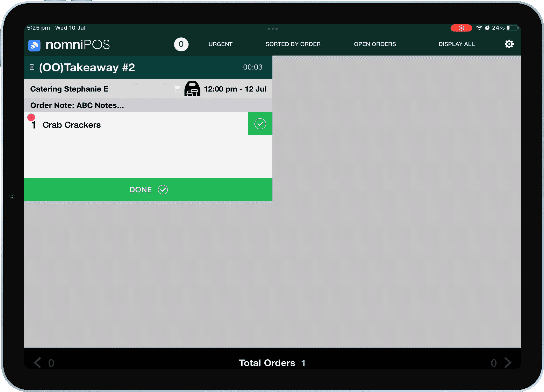This screenshot has width=544, height=392.
Task: Expand the Order Note ABC Notes
Action: pos(77,105)
